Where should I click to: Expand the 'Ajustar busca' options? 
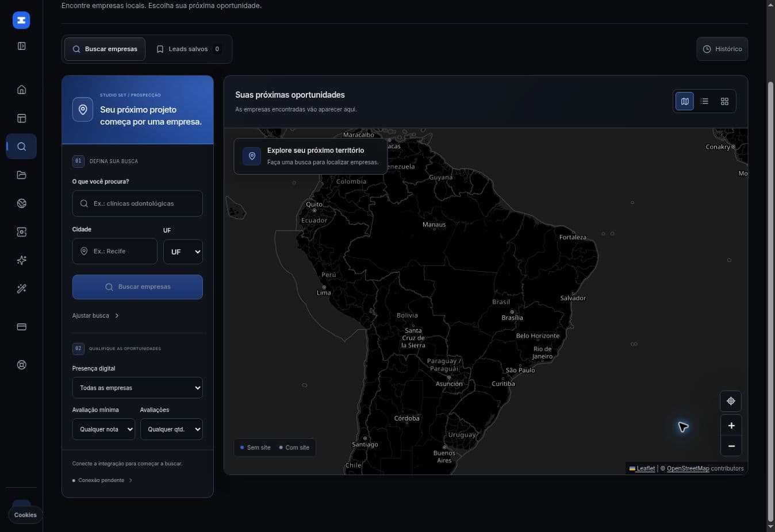point(95,315)
